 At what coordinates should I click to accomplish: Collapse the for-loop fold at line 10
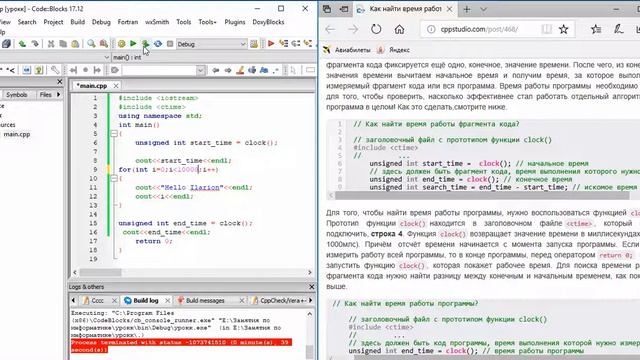[114, 178]
